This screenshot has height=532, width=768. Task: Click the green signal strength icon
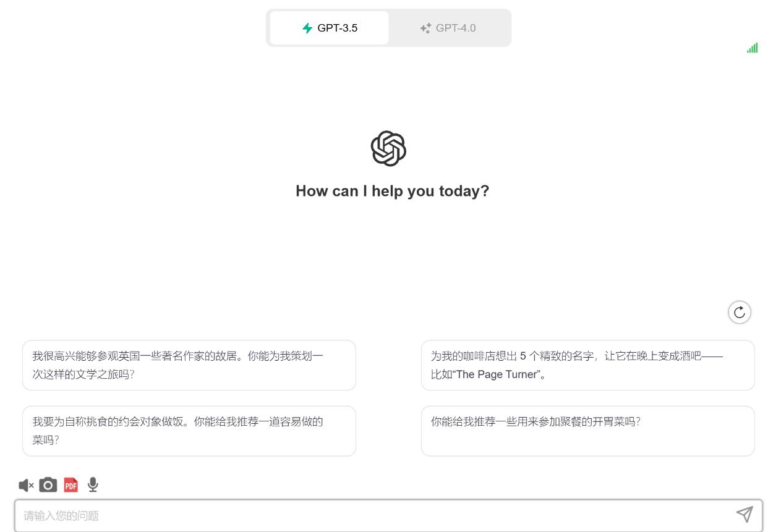click(752, 48)
